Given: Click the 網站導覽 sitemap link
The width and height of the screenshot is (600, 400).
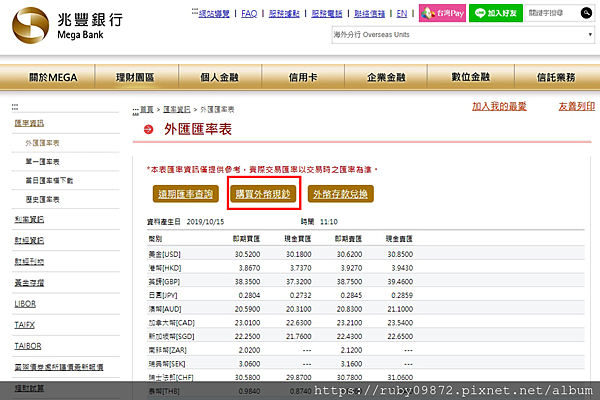Looking at the screenshot, I should coord(214,14).
